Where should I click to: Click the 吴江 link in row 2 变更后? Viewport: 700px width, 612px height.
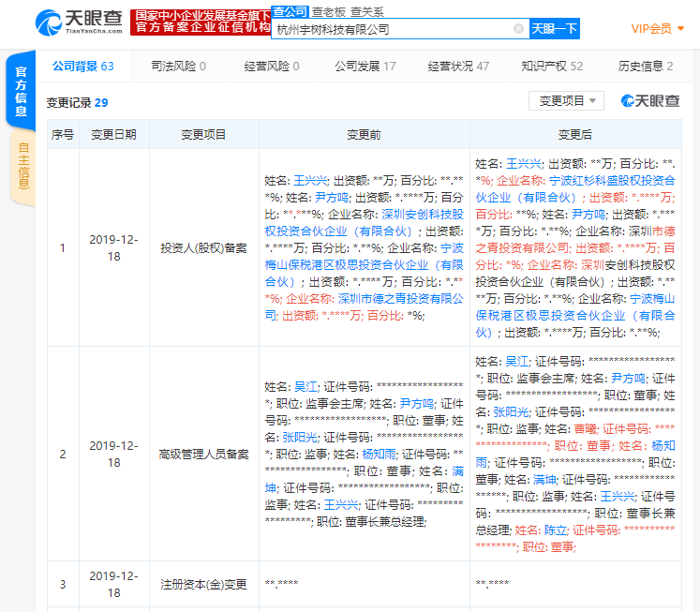pyautogui.click(x=517, y=362)
